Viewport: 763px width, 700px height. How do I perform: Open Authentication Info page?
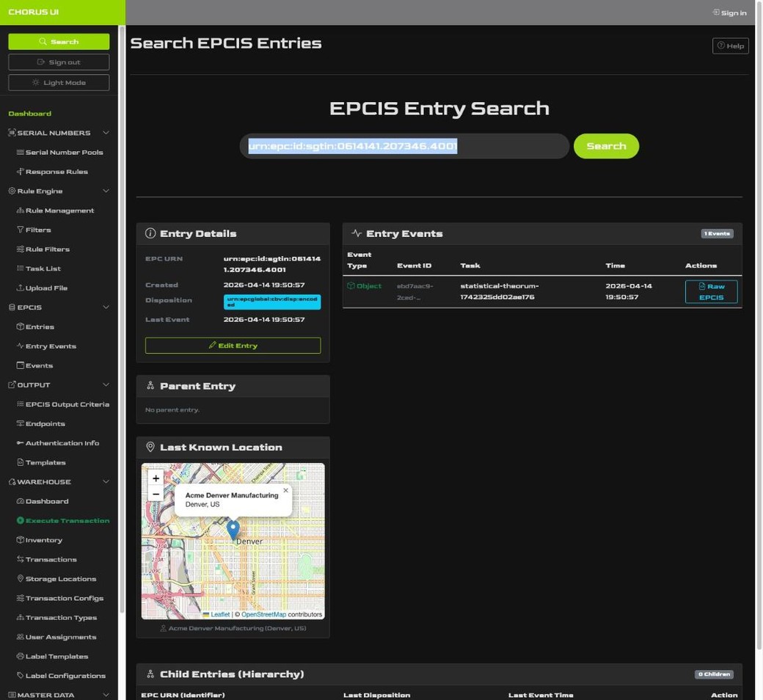57,443
